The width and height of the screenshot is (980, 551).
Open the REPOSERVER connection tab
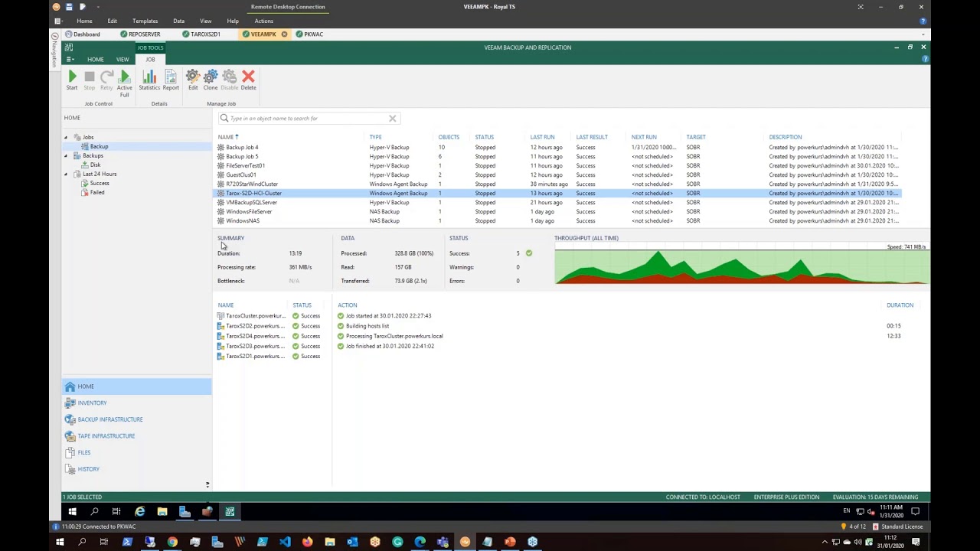pyautogui.click(x=141, y=34)
